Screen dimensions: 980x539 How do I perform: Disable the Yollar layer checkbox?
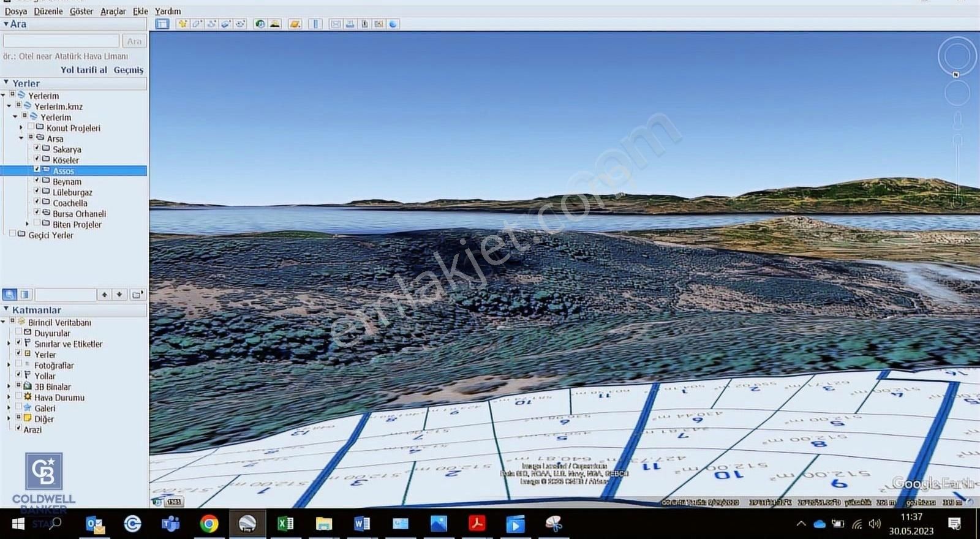pos(18,375)
